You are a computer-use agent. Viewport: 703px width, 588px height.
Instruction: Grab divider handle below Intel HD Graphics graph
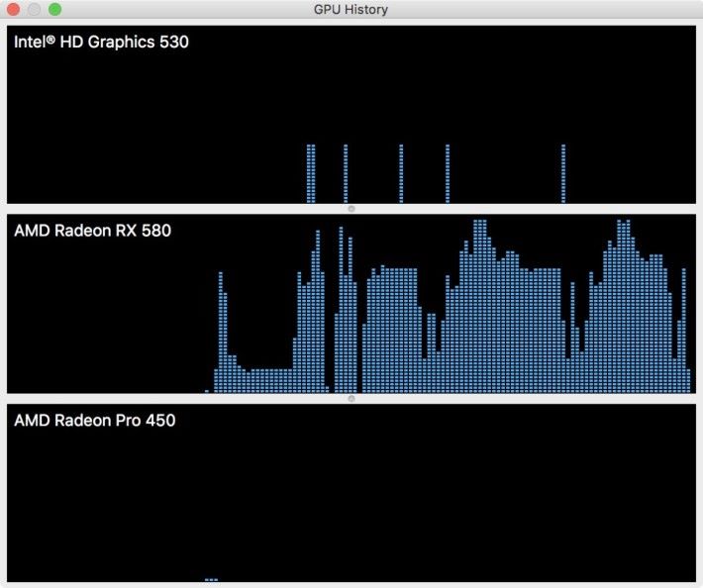click(351, 209)
